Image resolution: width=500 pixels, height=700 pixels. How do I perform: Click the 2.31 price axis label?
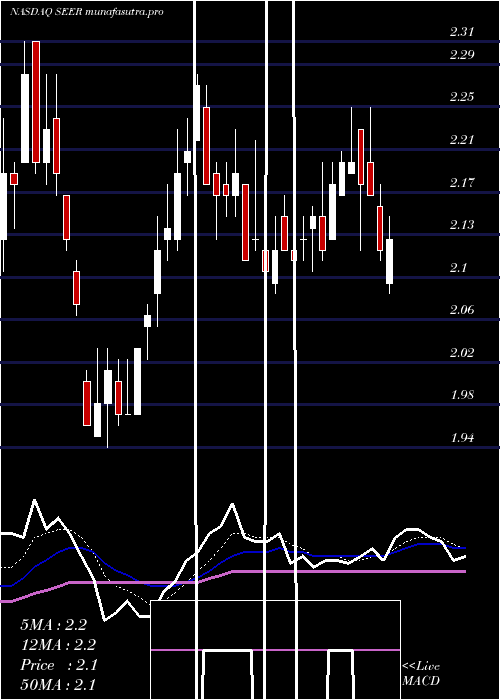pyautogui.click(x=461, y=32)
